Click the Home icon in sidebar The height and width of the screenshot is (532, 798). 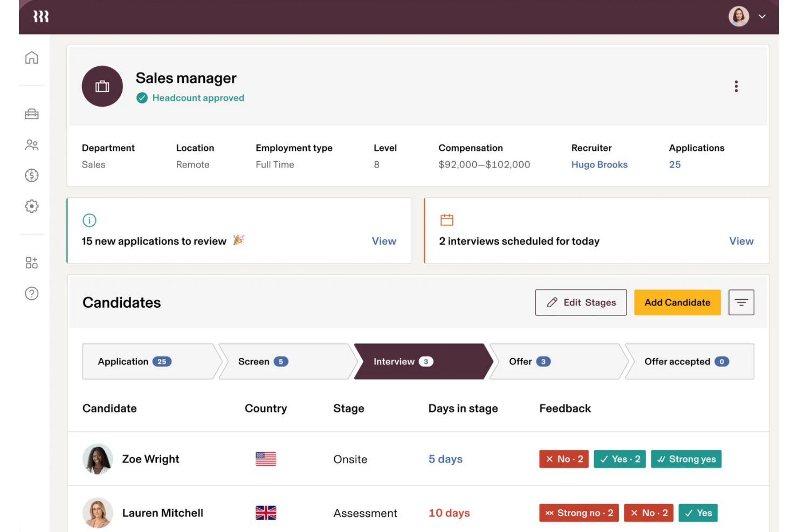point(32,58)
